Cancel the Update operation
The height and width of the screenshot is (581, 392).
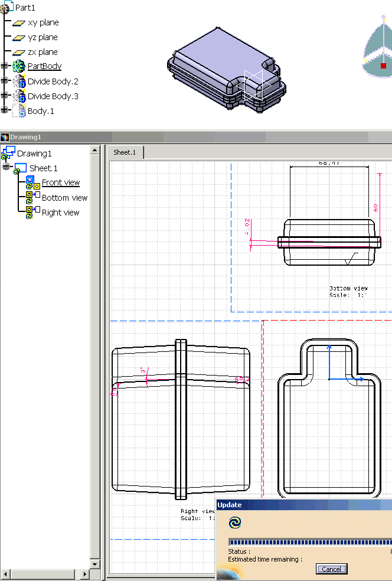(x=331, y=569)
